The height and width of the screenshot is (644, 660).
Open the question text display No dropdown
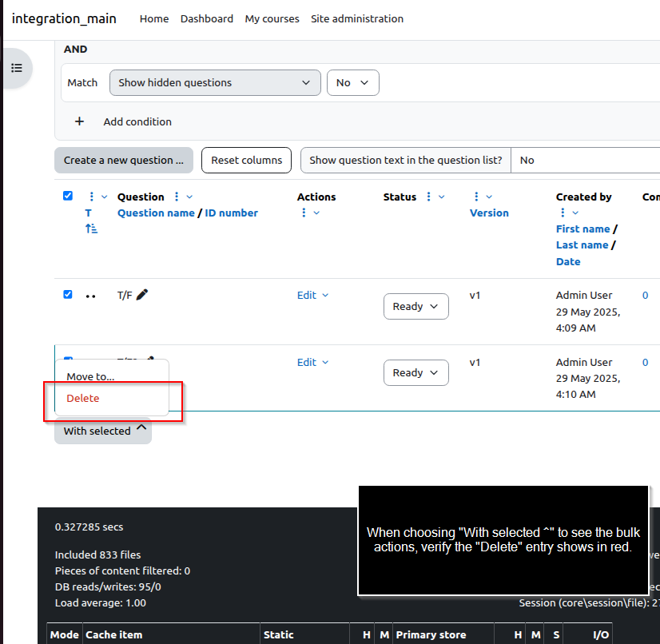pyautogui.click(x=585, y=160)
